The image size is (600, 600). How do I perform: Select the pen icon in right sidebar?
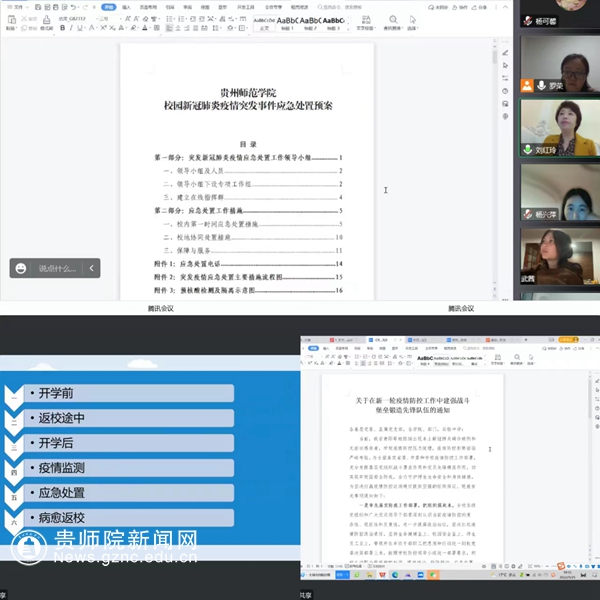[x=506, y=49]
